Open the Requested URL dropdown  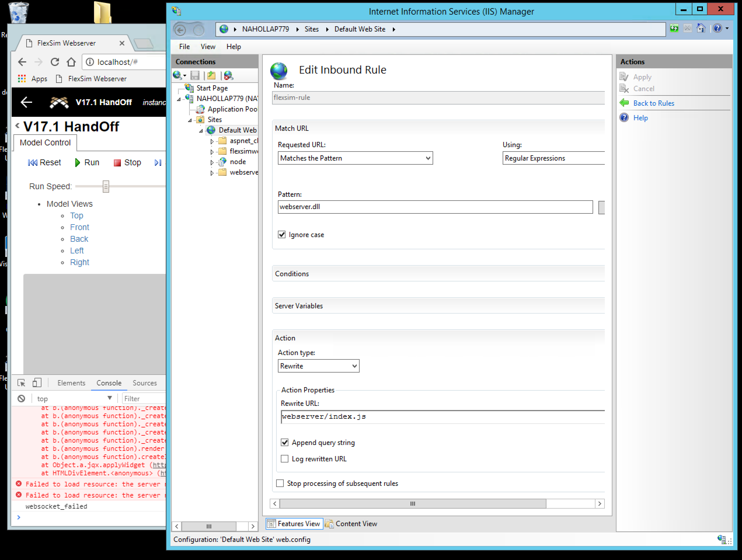(x=355, y=158)
